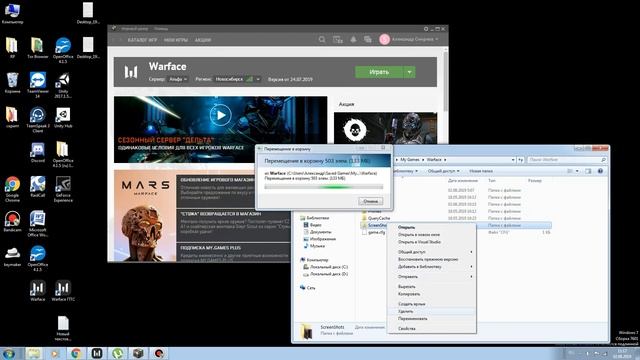Click the Warface logo in the game header

tap(131, 72)
